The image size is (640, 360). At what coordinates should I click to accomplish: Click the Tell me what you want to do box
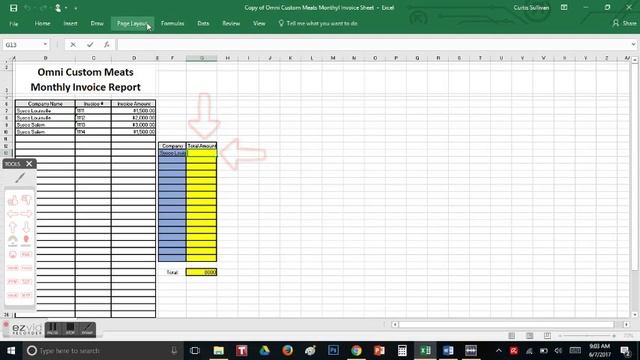pyautogui.click(x=318, y=24)
